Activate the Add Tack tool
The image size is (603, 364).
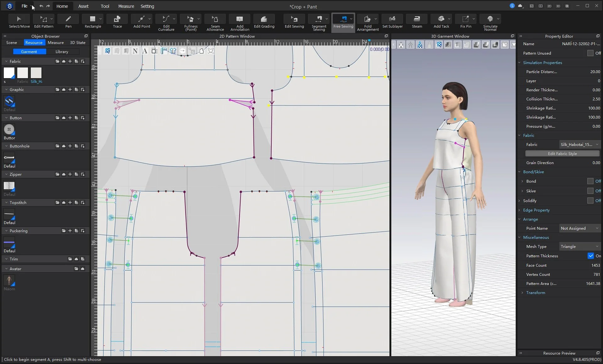[441, 21]
